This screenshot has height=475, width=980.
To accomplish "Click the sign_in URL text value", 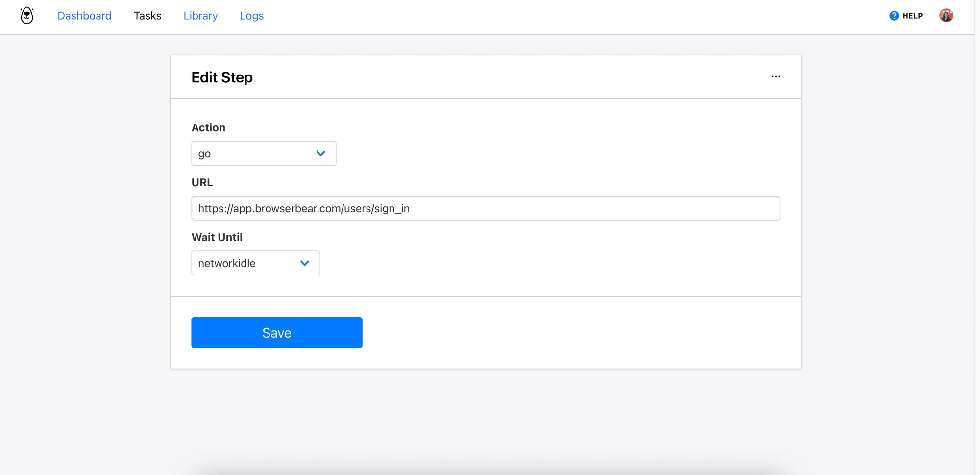I will tap(304, 208).
